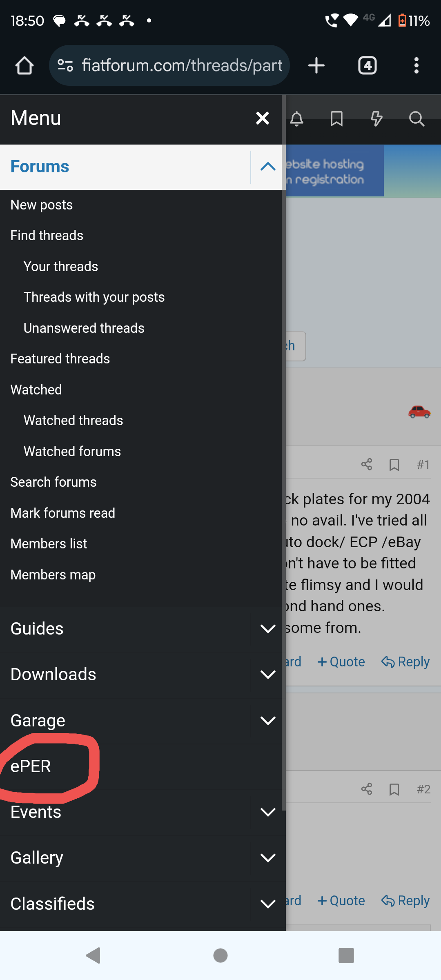Tap the browser address bar

coord(182,65)
